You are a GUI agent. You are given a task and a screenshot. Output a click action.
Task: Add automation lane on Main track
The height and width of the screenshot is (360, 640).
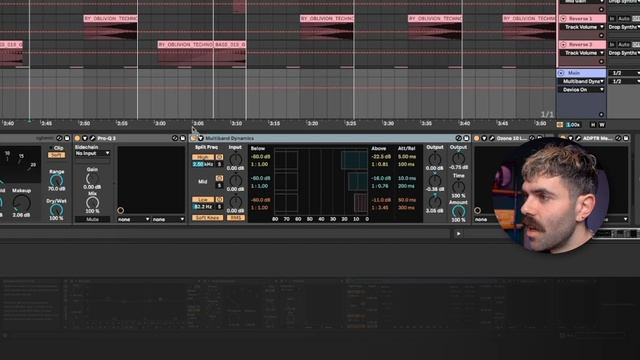(601, 115)
